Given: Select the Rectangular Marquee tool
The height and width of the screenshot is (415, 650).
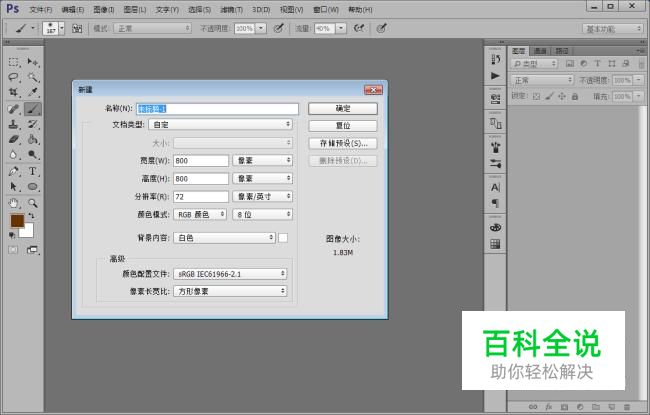Looking at the screenshot, I should [x=14, y=62].
